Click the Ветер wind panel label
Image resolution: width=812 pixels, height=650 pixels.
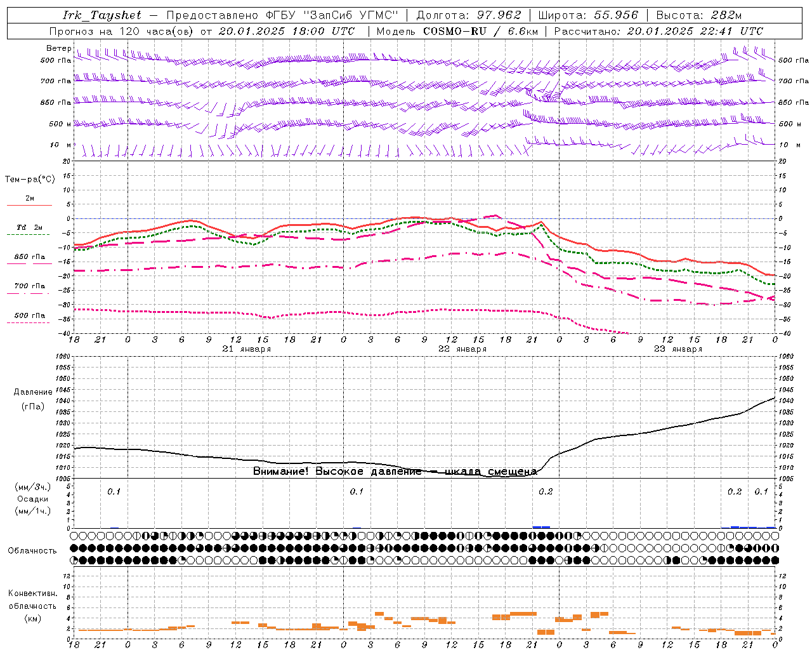pyautogui.click(x=58, y=48)
